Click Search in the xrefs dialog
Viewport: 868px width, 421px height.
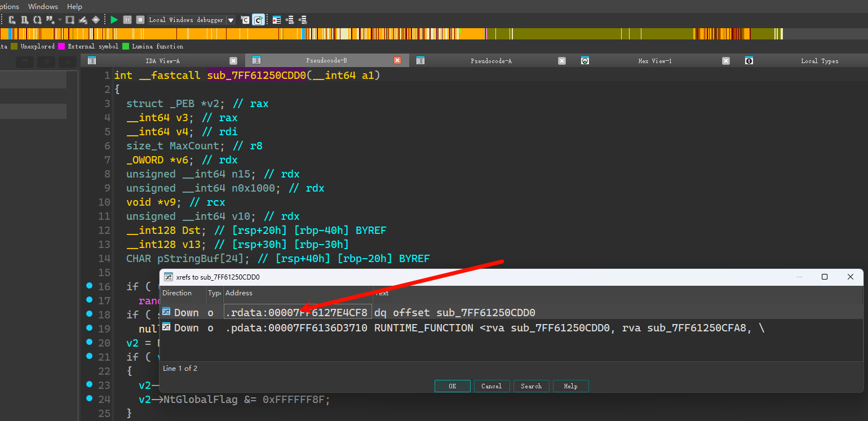[531, 386]
